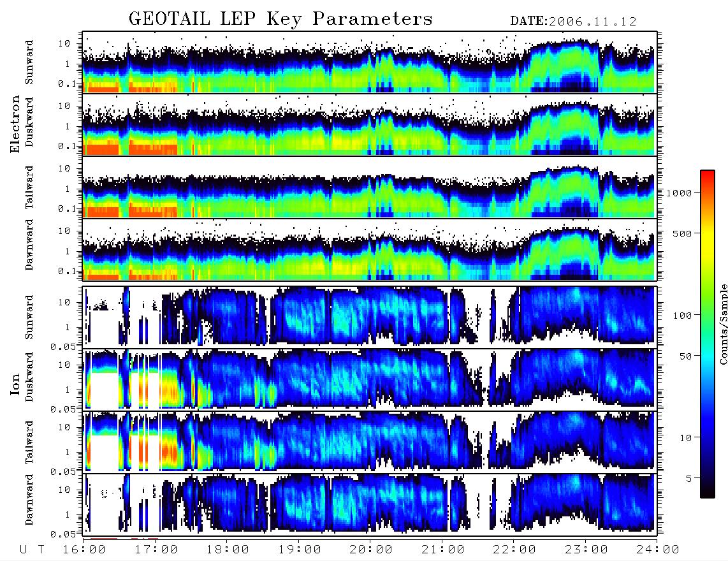Select the '21:00' time tick label
728x561 pixels.
442,550
